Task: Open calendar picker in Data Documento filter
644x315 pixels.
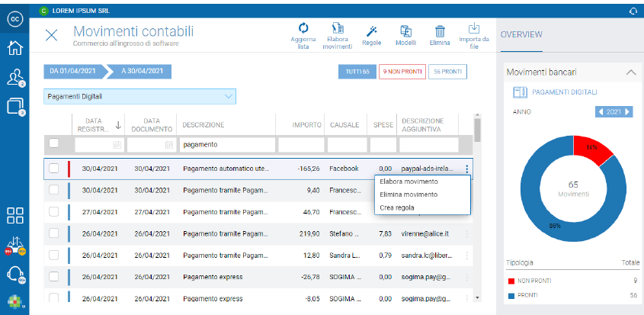Action: tap(168, 145)
